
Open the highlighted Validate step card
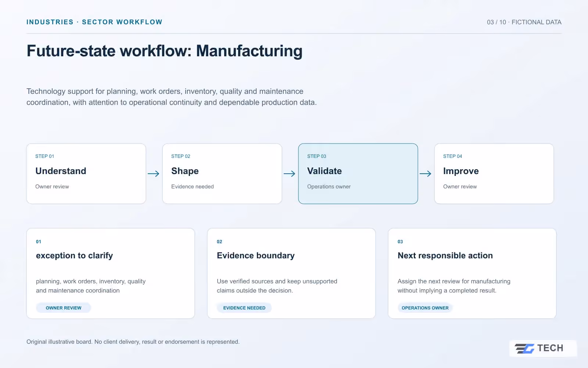(x=358, y=174)
